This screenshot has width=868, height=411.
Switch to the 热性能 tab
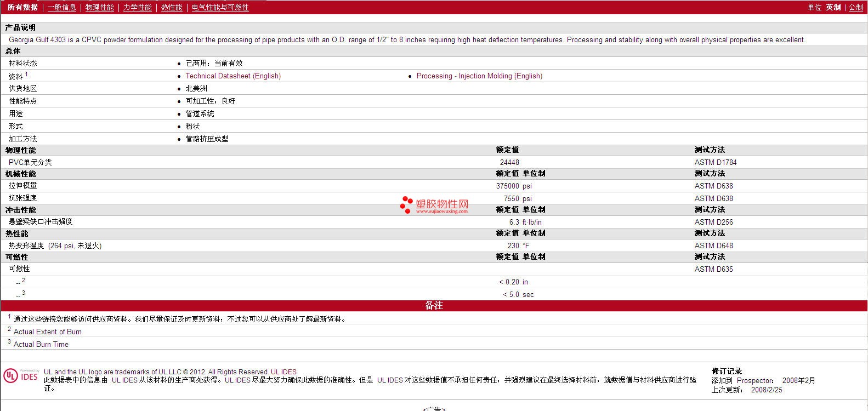[x=172, y=7]
